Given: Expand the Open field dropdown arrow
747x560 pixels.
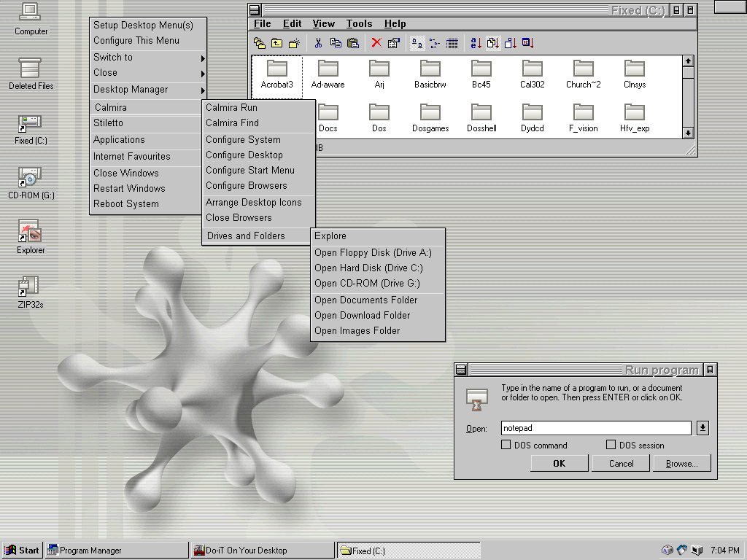Looking at the screenshot, I should click(x=703, y=428).
